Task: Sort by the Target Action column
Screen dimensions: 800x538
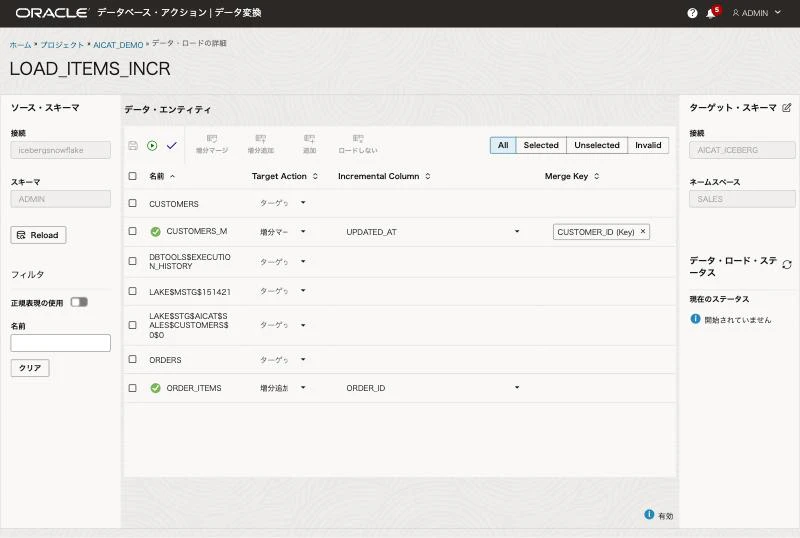Action: tap(315, 176)
